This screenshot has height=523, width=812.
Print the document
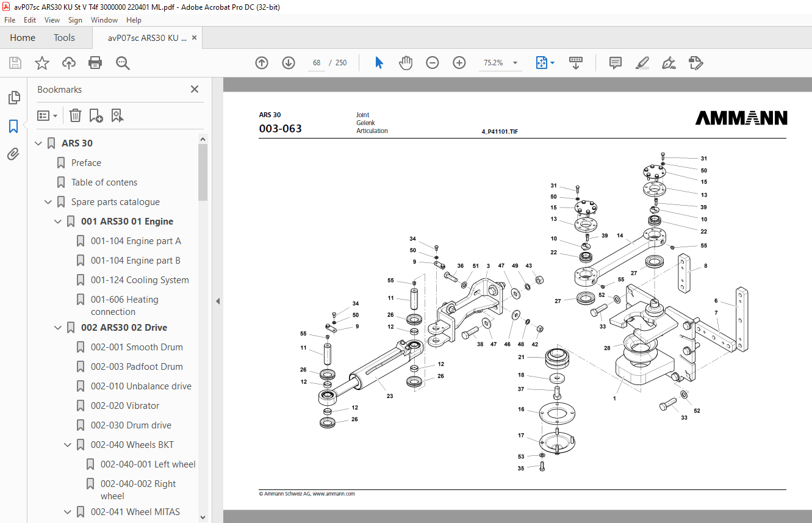95,63
